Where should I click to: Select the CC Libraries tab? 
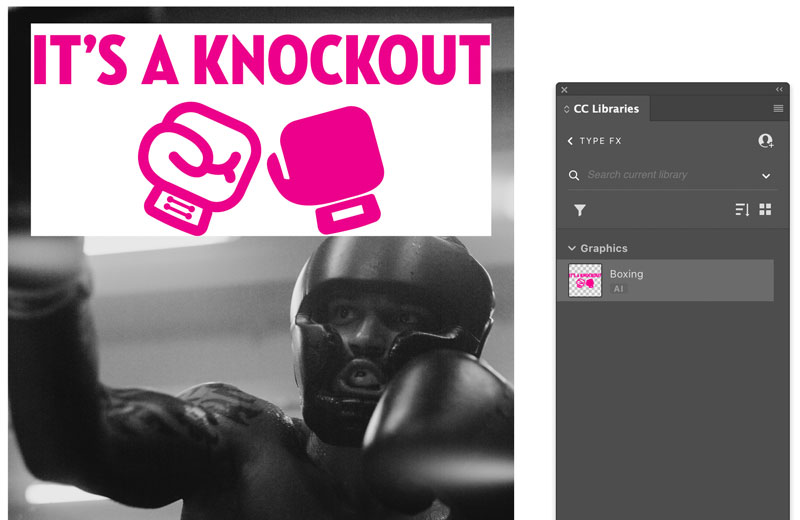[606, 109]
